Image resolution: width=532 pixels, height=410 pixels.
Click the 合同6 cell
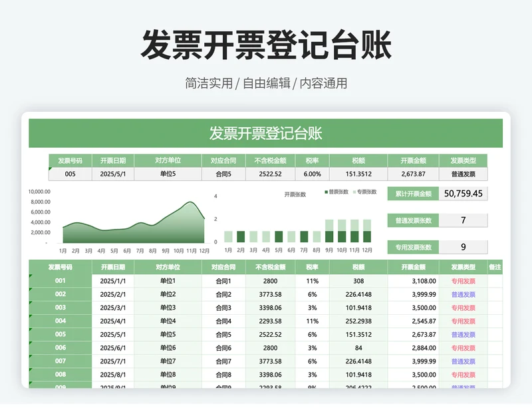(223, 348)
